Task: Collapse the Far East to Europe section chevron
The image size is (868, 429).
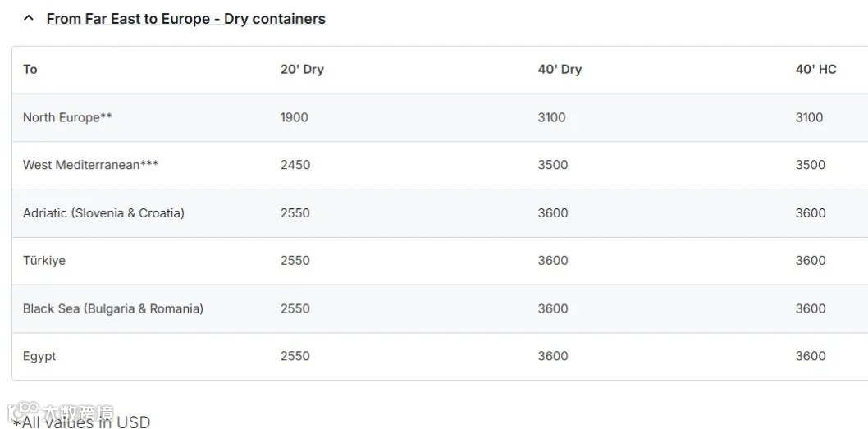Action: (29, 18)
